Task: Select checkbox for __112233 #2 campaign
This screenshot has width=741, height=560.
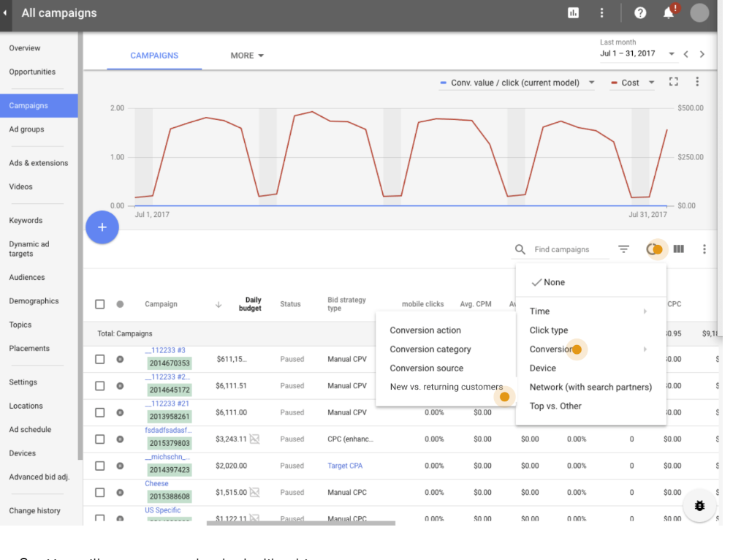Action: (99, 386)
